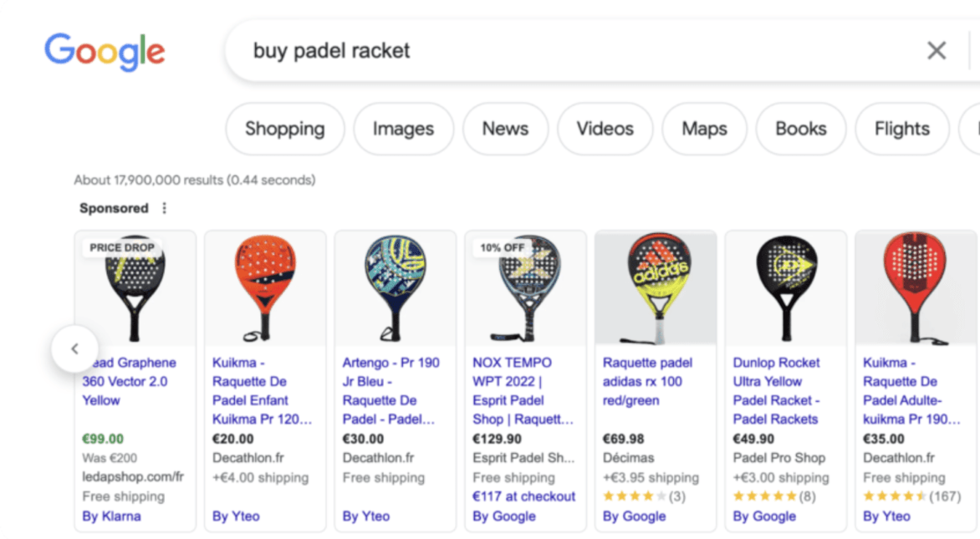Open the Flights tab
This screenshot has height=539, width=980.
tap(901, 129)
